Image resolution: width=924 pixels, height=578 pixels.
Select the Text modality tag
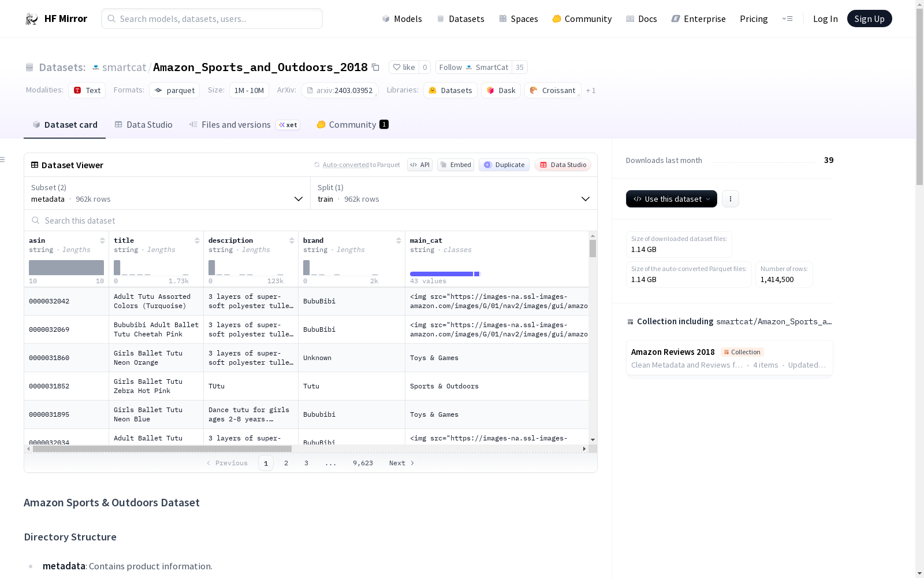(x=87, y=91)
